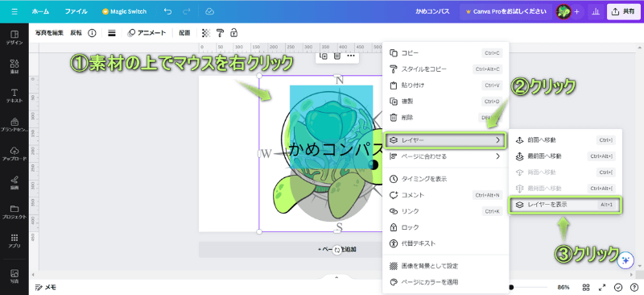Image resolution: width=644 pixels, height=295 pixels.
Task: Click the checkmark circle icon in bottom bar
Action: (618, 287)
